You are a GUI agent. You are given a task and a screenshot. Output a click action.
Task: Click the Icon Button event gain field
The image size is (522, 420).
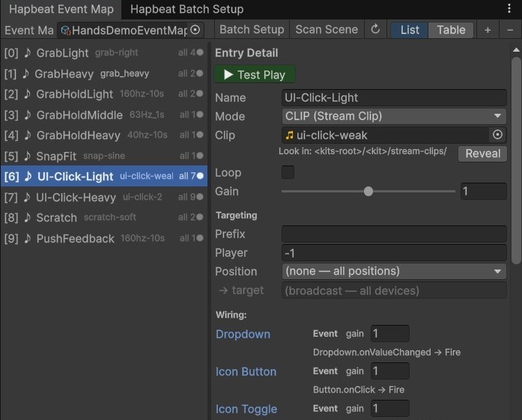click(x=390, y=371)
